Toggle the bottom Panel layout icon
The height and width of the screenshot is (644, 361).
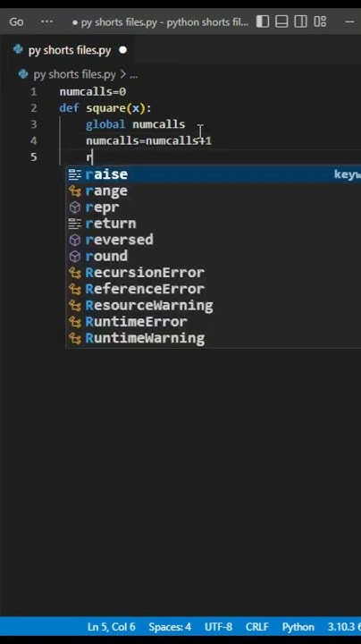[x=281, y=21]
